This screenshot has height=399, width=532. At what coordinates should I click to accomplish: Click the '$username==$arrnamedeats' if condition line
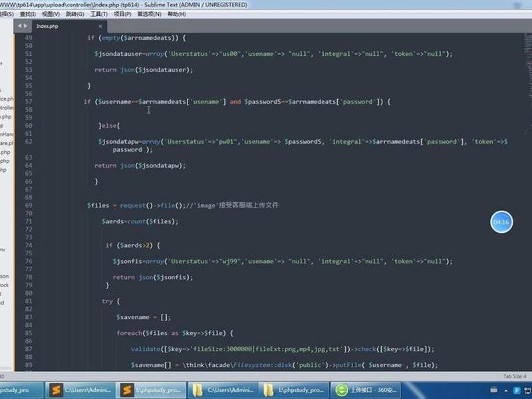pos(237,102)
